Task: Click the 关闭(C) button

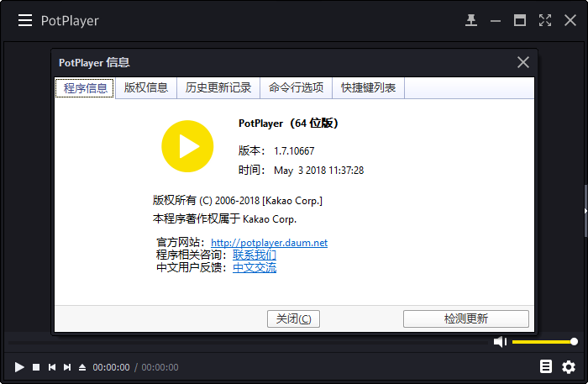Action: point(293,318)
